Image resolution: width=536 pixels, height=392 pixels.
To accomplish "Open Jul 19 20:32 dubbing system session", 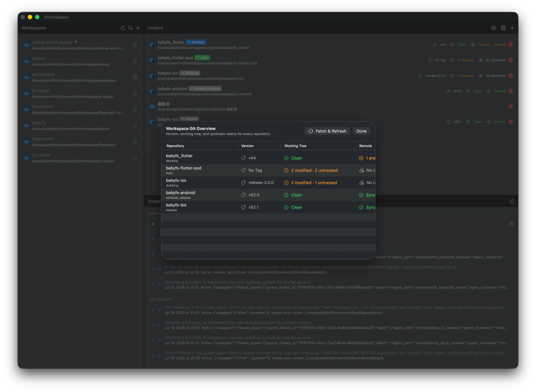I will [331, 325].
